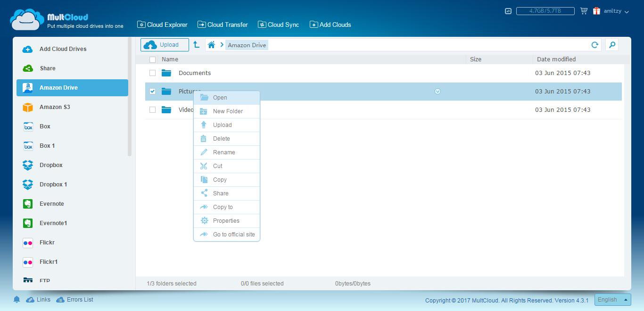Open the shopping cart icon
The width and height of the screenshot is (644, 311).
(584, 11)
